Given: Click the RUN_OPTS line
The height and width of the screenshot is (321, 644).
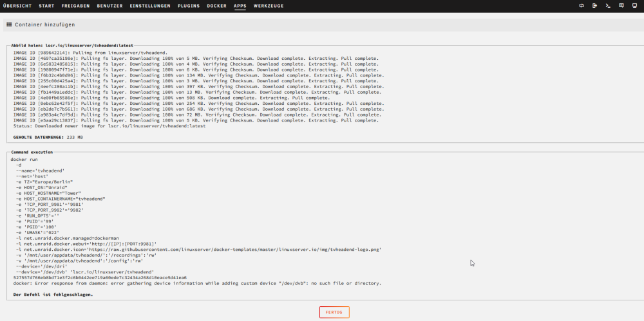Looking at the screenshot, I should [37, 216].
